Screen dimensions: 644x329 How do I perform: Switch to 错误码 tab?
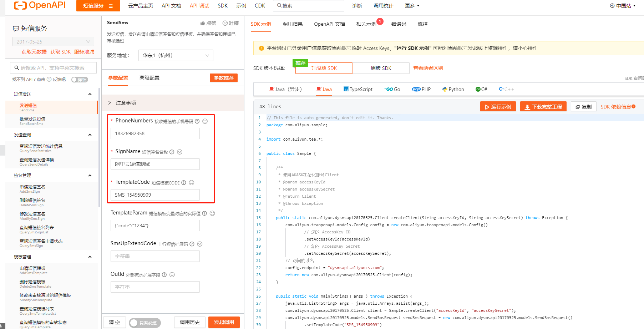pos(399,24)
